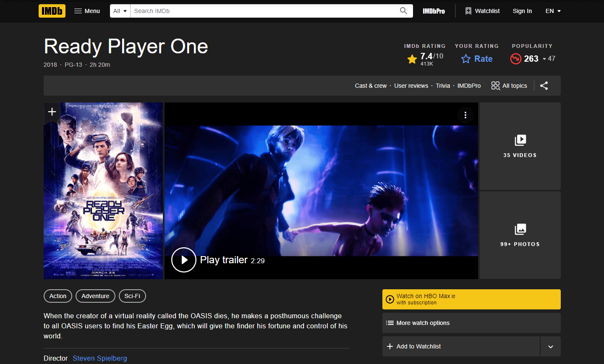Viewport: 604px width, 364px height.
Task: Select the Sci-Fi genre chip
Action: click(x=132, y=296)
